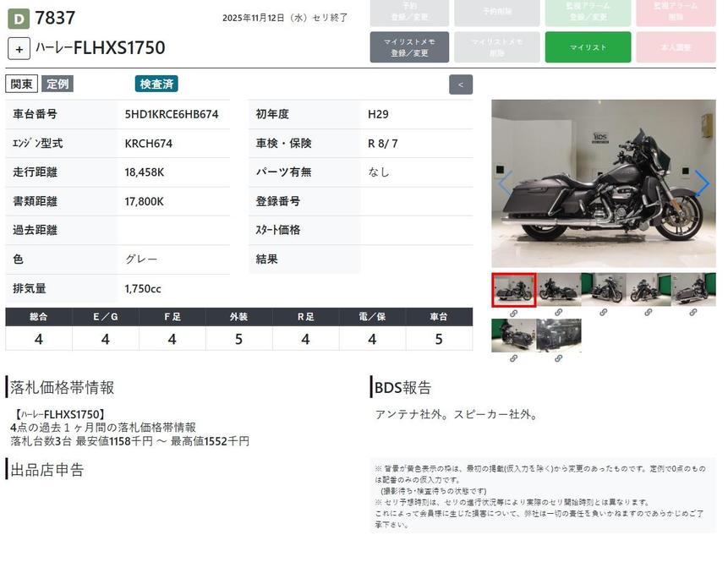The image size is (728, 562).
Task: Select the fourth motorcycle thumbnail
Action: click(649, 290)
